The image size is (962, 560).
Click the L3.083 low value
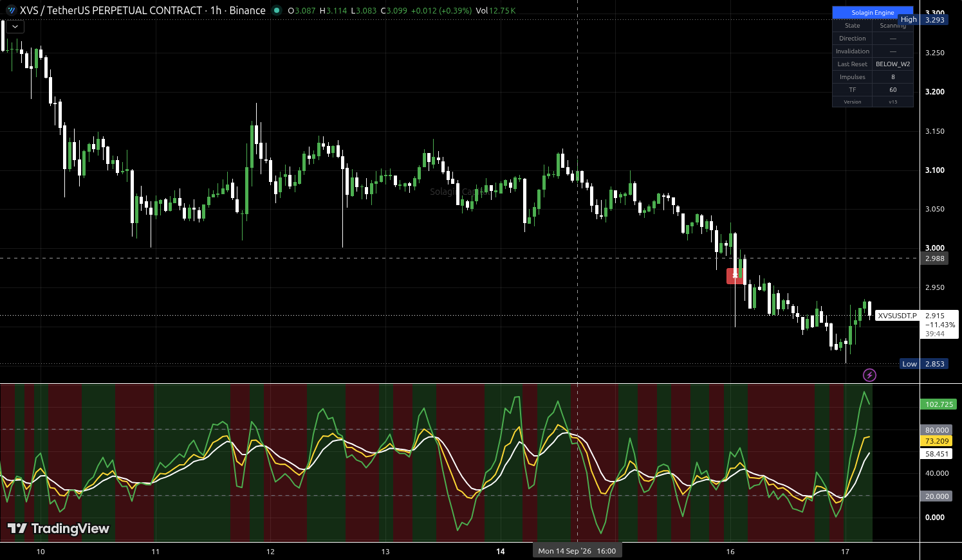pos(364,11)
